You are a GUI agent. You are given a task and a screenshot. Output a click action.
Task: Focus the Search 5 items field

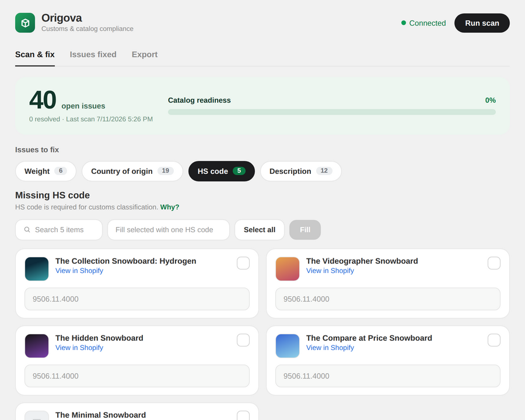tap(59, 230)
